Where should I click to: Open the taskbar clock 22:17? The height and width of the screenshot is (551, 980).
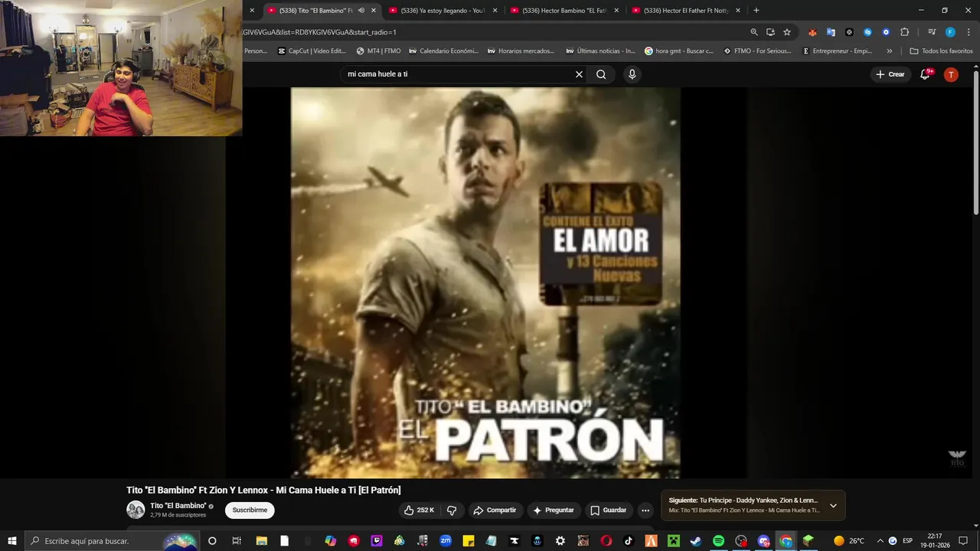pyautogui.click(x=935, y=541)
